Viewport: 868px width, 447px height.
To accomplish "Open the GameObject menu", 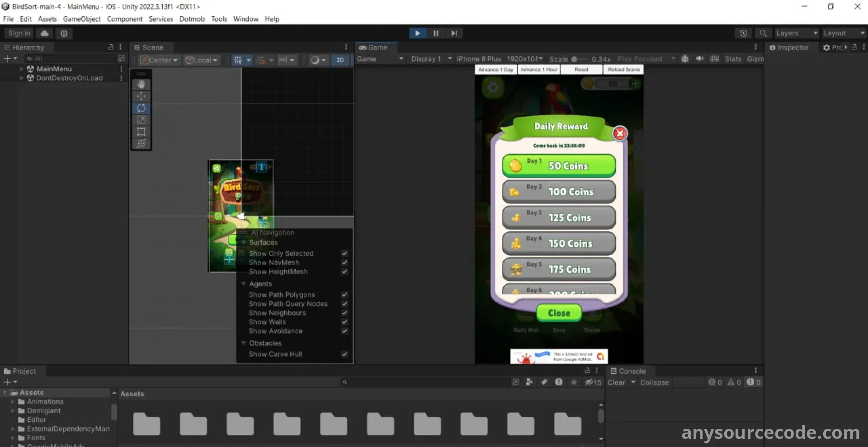I will [81, 19].
